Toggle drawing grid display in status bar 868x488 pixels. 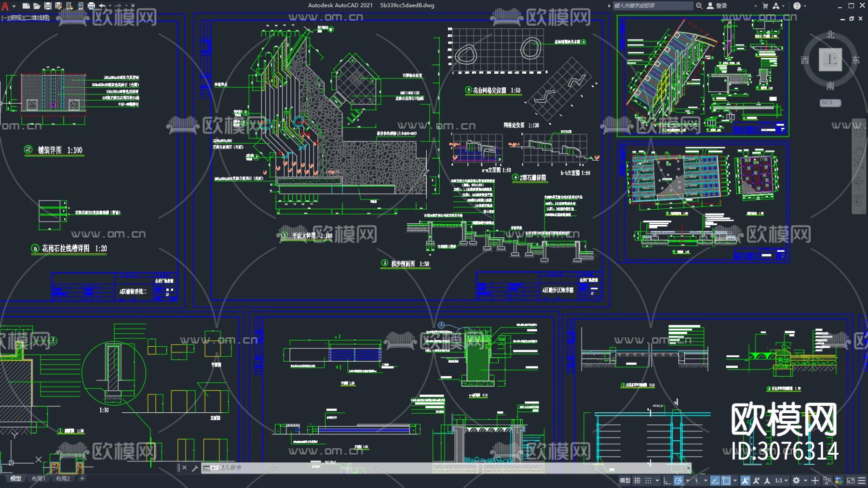(x=637, y=480)
